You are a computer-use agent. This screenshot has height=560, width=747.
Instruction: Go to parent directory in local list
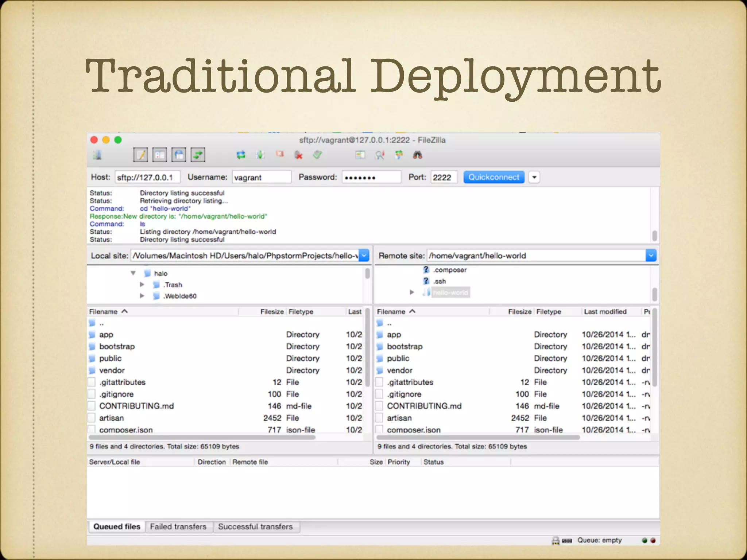pos(225,323)
